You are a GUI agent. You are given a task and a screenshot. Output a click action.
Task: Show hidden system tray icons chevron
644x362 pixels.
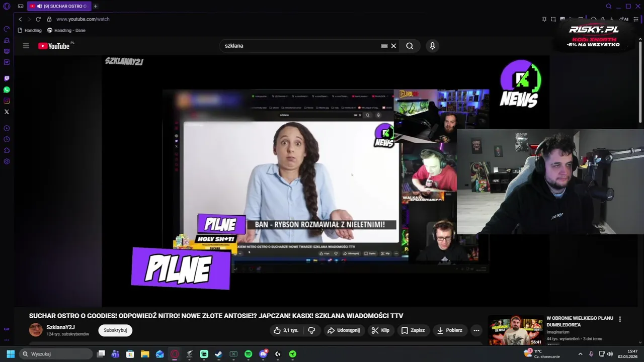pos(580,354)
